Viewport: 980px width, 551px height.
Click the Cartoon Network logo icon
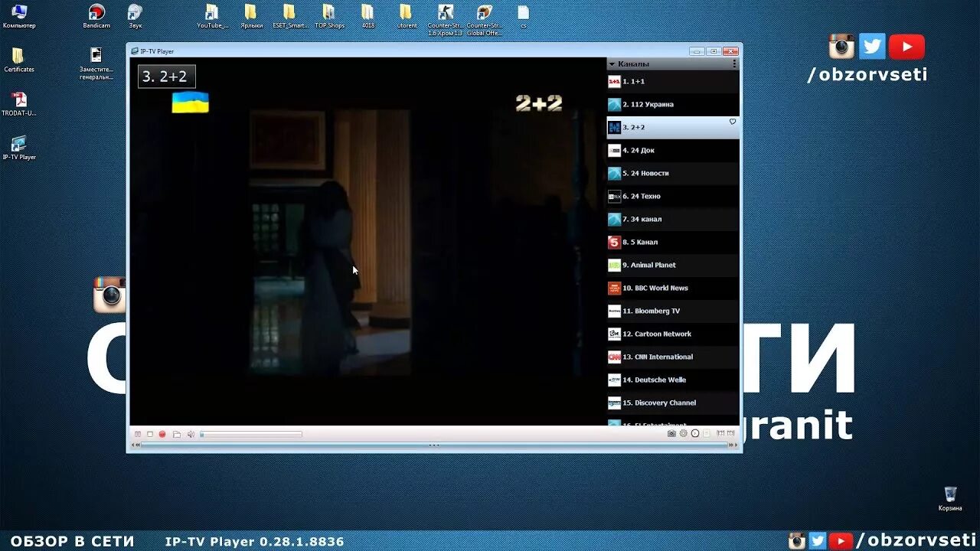614,334
